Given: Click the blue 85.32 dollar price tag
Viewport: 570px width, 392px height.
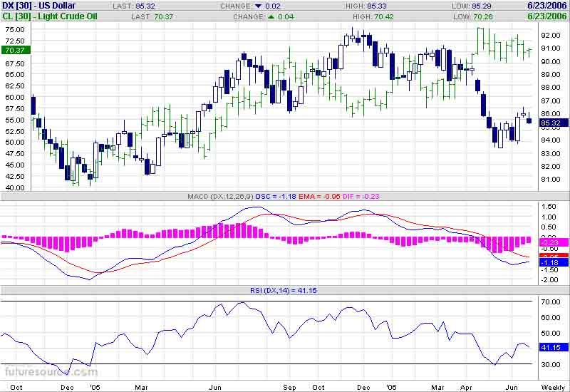Looking at the screenshot, I should (552, 123).
